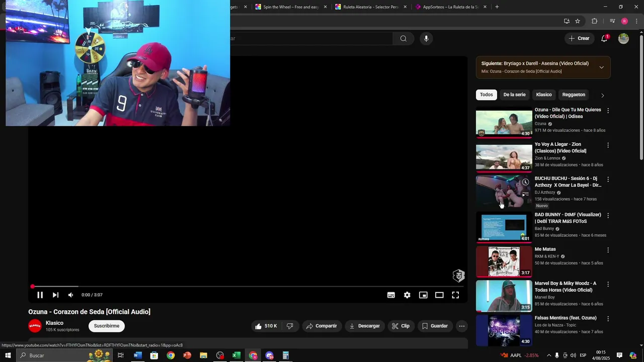Screen dimensions: 644x362
Task: Switch to theater mode view
Action: tap(439, 295)
